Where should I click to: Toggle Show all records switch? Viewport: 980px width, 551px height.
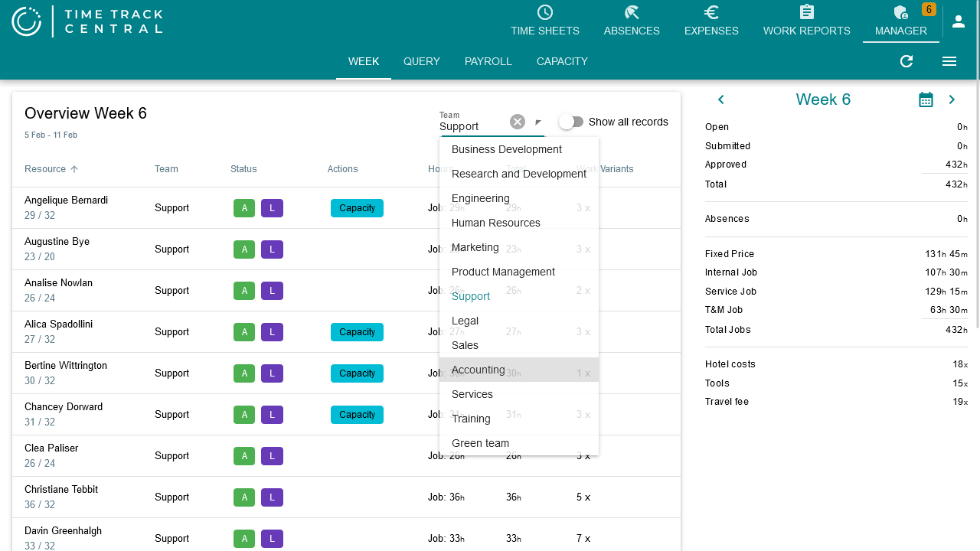[x=571, y=122]
